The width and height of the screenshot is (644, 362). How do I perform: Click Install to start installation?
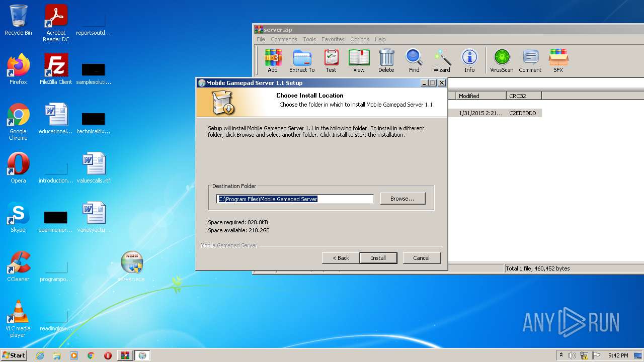(x=378, y=258)
